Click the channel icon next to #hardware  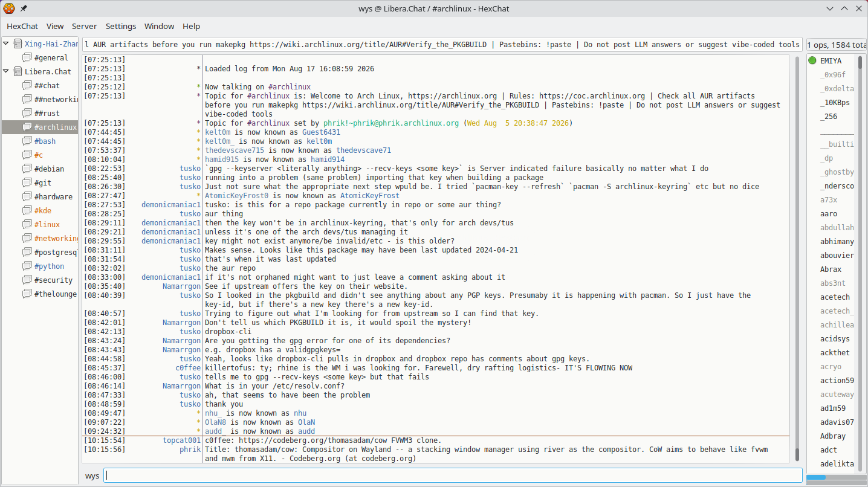pos(27,196)
